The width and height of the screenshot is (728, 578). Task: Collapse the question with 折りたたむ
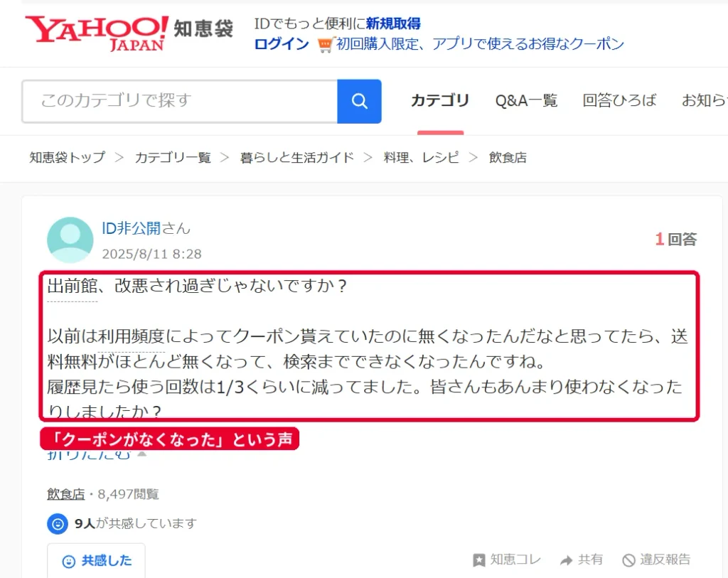coord(96,454)
